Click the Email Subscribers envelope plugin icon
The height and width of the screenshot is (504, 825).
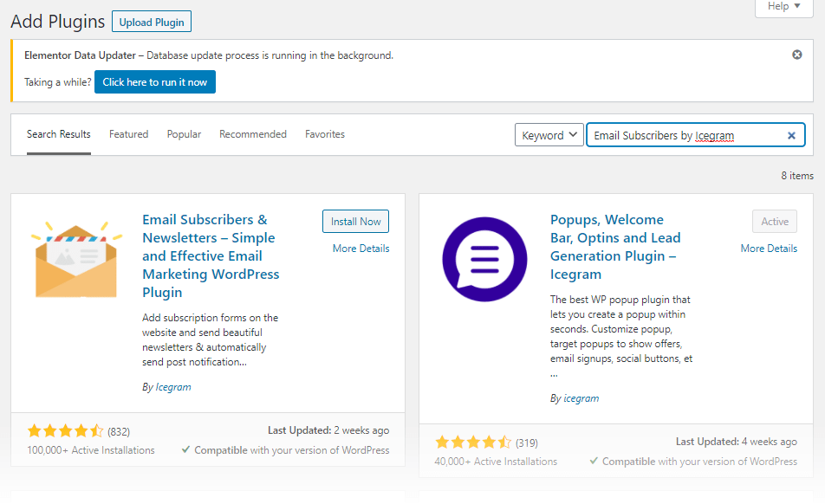coord(77,260)
